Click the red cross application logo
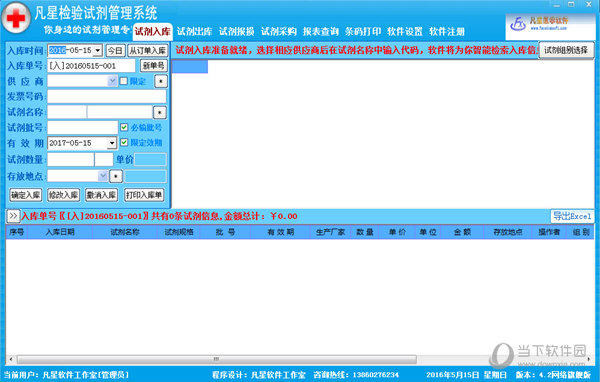The image size is (600, 382). (x=16, y=18)
